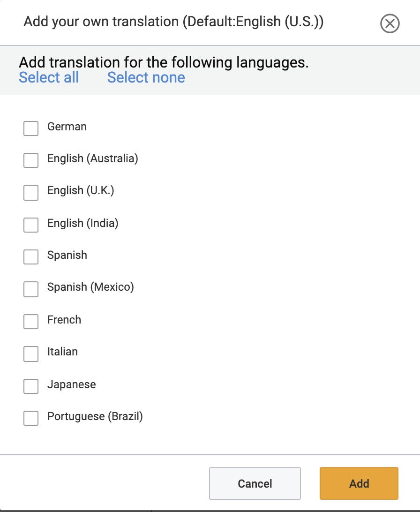420x512 pixels.
Task: Select the Portuguese (Brazil) checkbox
Action: tap(31, 418)
